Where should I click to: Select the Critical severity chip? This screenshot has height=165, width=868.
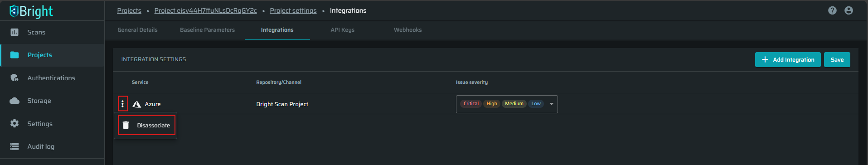point(471,104)
